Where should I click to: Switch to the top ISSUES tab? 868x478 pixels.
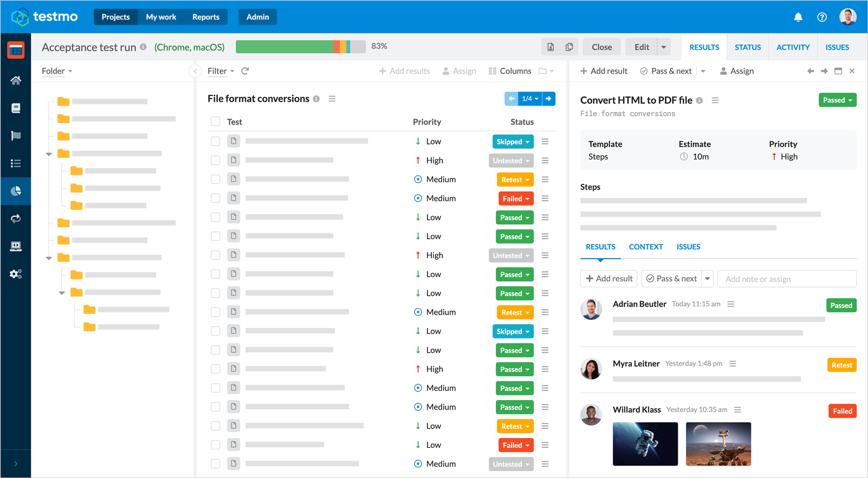tap(837, 47)
